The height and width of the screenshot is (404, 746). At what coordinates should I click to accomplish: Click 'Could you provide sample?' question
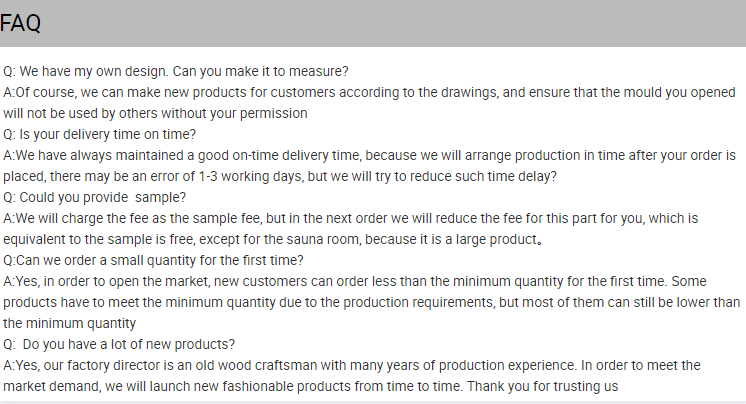94,197
